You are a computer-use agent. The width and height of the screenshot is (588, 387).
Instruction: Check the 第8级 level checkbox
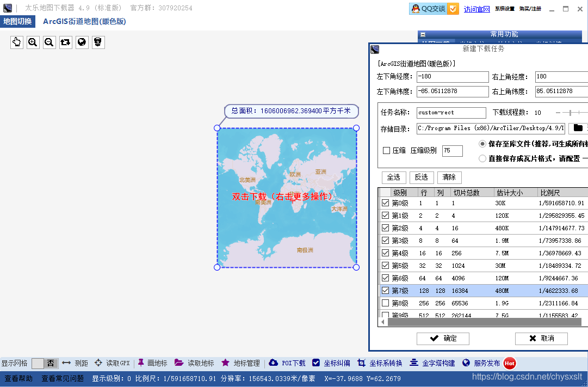[385, 303]
